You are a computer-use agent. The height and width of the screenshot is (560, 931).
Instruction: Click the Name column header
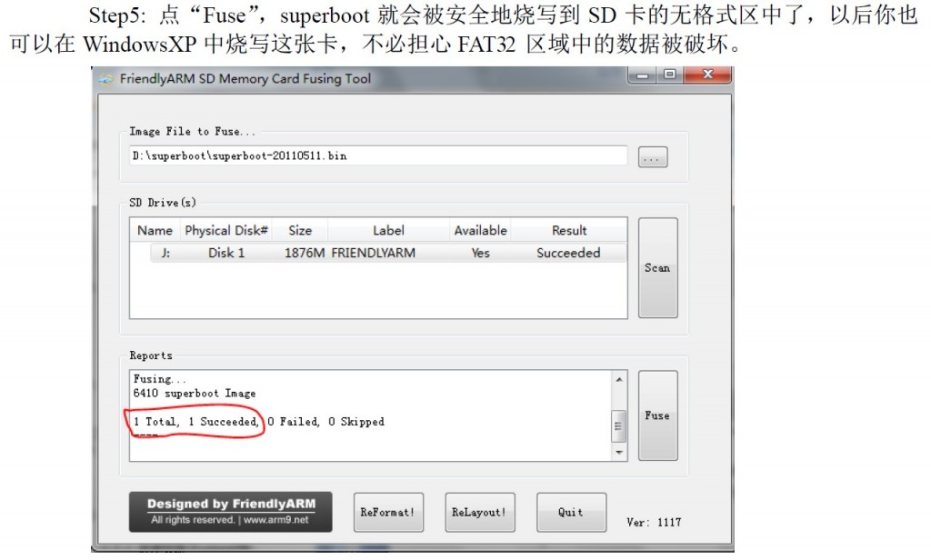tap(155, 230)
